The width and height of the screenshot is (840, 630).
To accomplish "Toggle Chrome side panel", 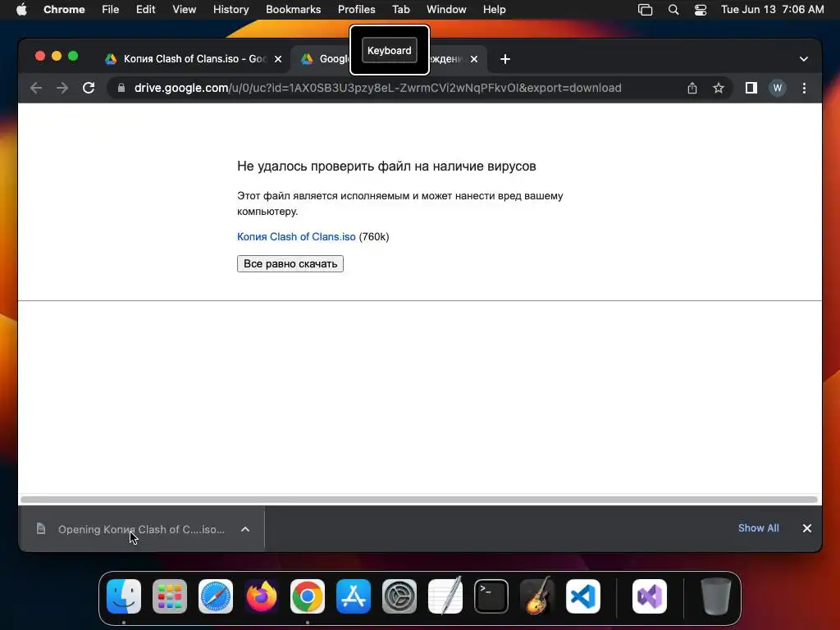I will pos(751,88).
